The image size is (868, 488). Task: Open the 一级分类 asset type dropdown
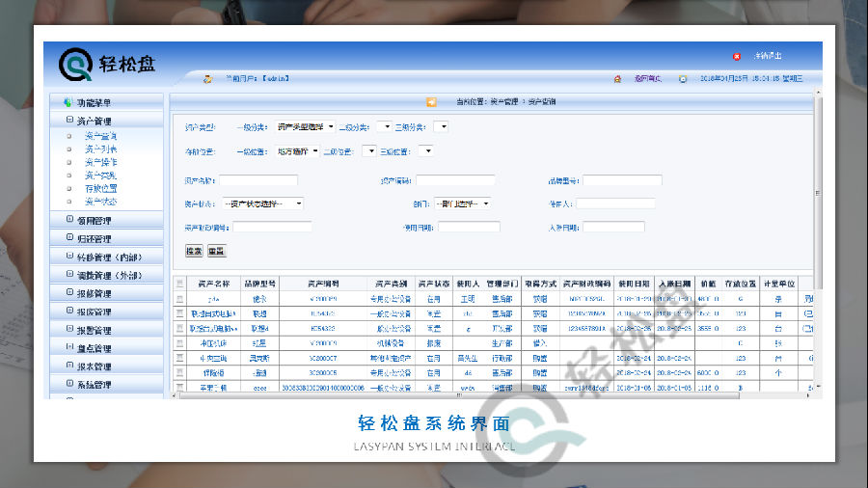tap(305, 126)
